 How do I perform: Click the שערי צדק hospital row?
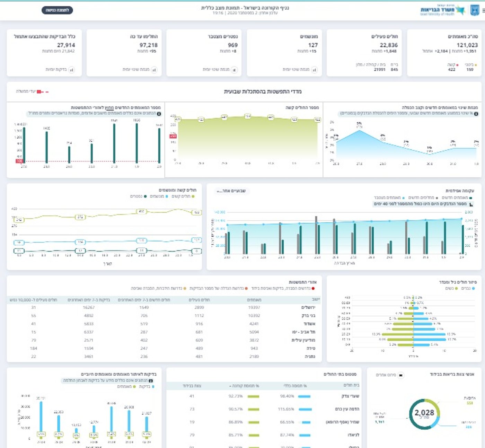(264, 396)
